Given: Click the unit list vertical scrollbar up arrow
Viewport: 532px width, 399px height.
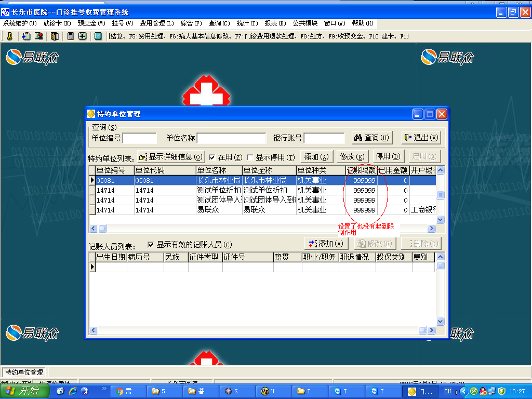Looking at the screenshot, I should (x=441, y=170).
